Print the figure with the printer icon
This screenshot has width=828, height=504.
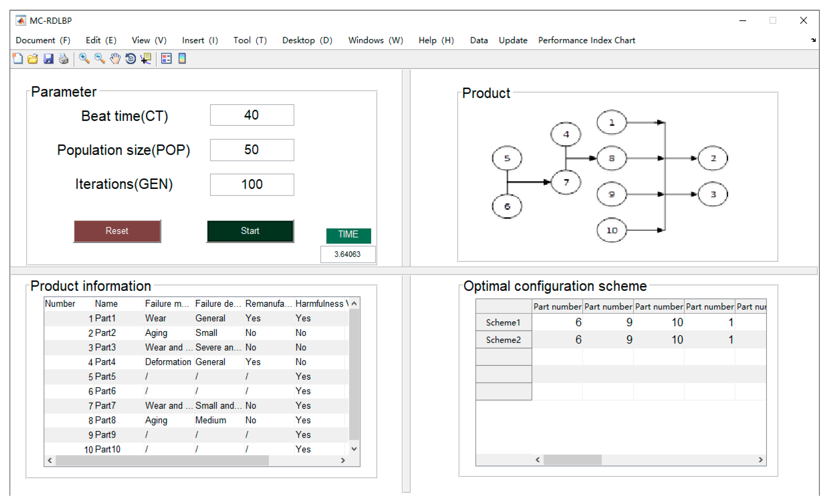(x=64, y=59)
